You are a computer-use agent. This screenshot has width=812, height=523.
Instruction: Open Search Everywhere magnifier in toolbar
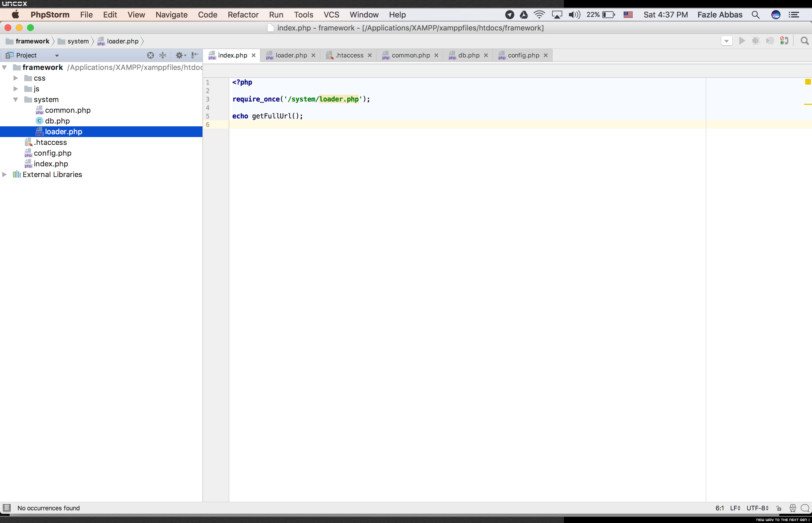pos(805,41)
